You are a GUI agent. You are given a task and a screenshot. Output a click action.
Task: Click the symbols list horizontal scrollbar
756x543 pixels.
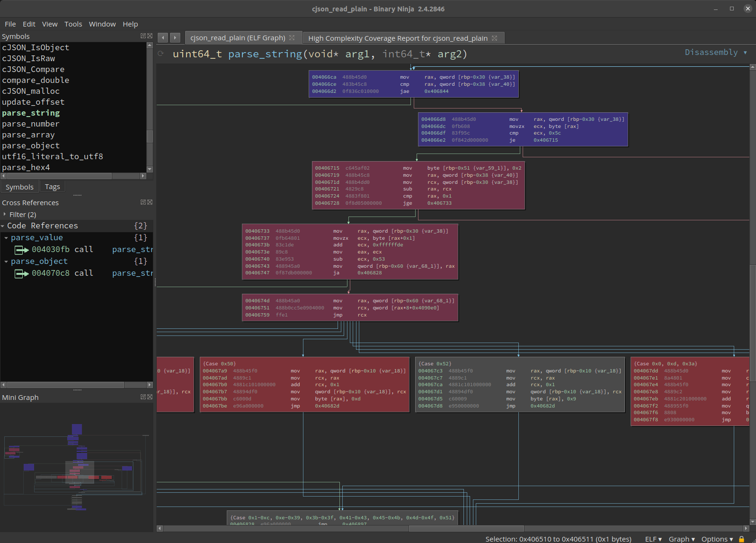click(59, 176)
